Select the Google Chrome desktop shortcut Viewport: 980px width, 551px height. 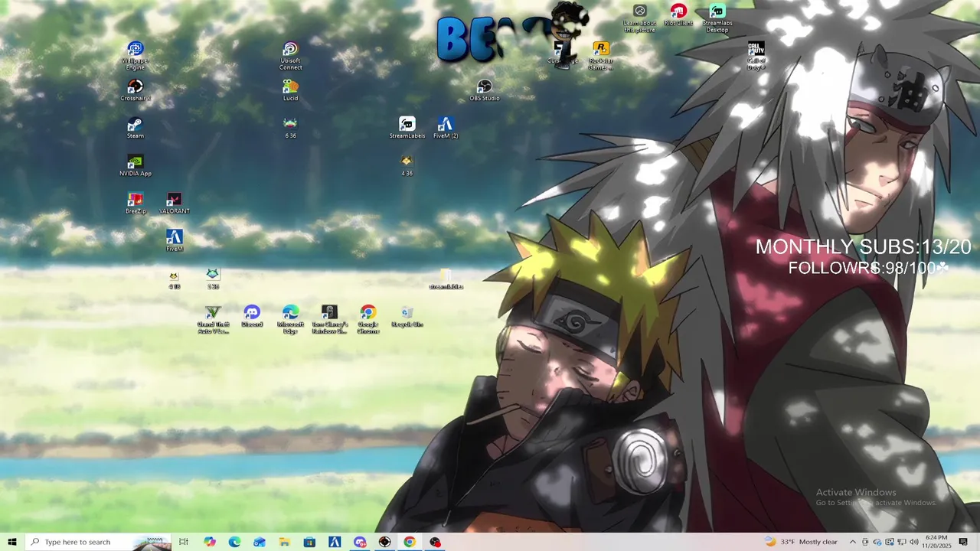click(x=368, y=320)
